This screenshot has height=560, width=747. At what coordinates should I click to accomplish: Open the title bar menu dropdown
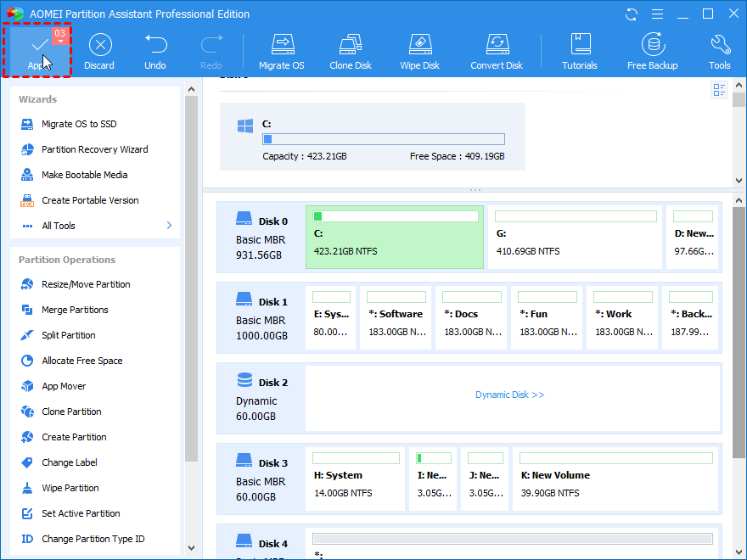655,14
